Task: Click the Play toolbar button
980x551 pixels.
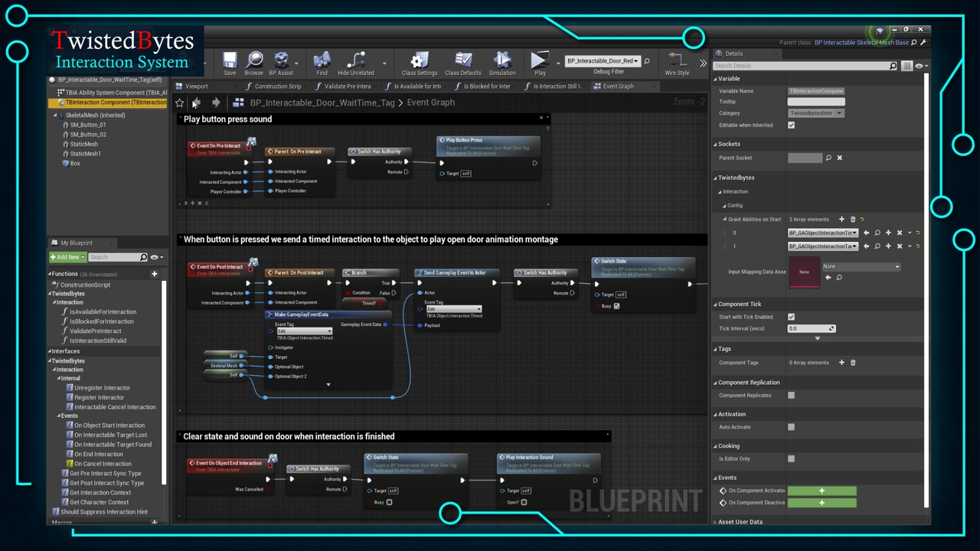Action: point(540,63)
